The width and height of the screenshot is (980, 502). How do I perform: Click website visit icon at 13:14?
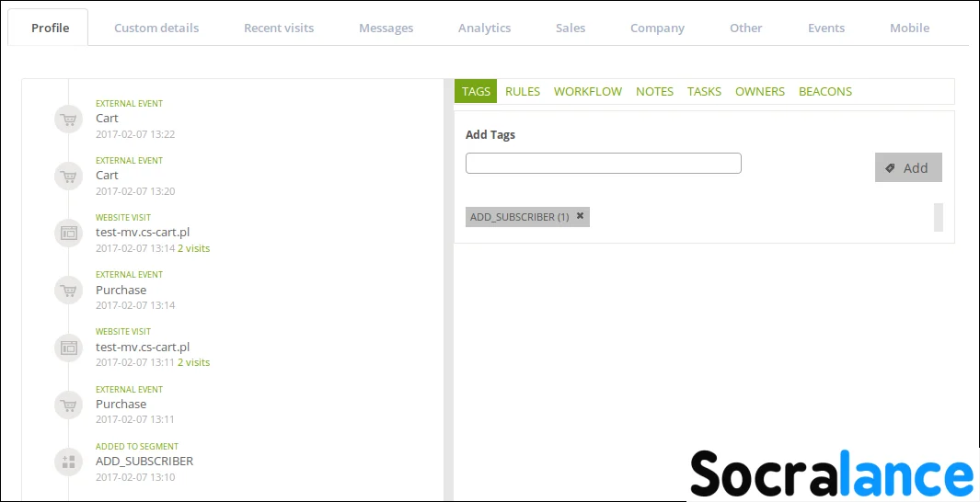69,233
